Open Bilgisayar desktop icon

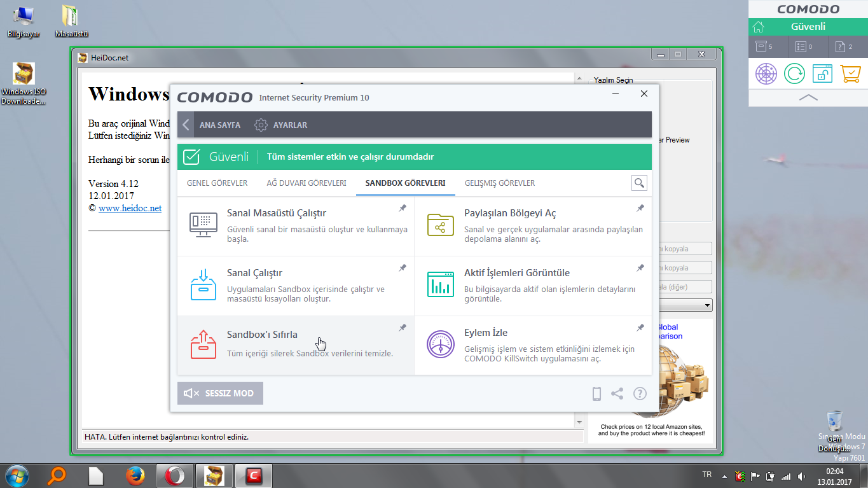[24, 22]
